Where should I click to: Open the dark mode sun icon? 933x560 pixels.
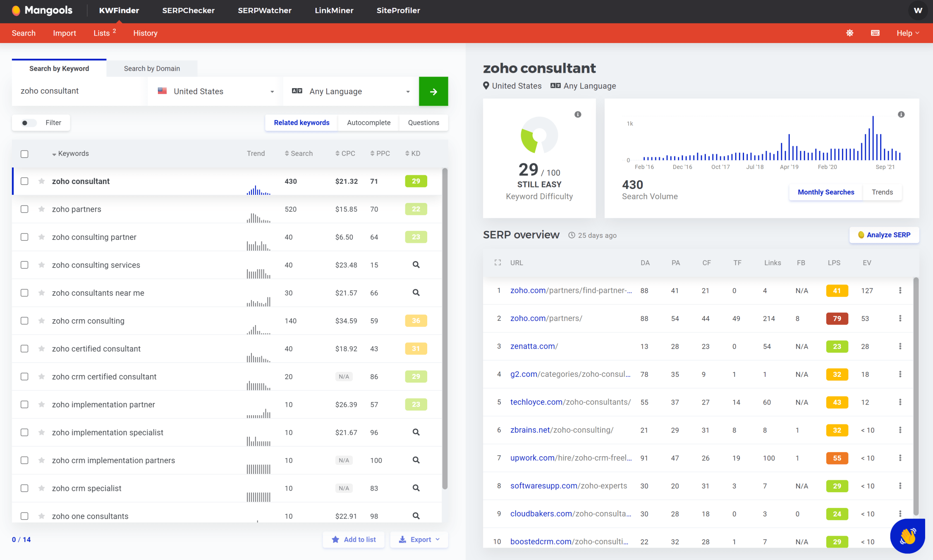point(849,33)
